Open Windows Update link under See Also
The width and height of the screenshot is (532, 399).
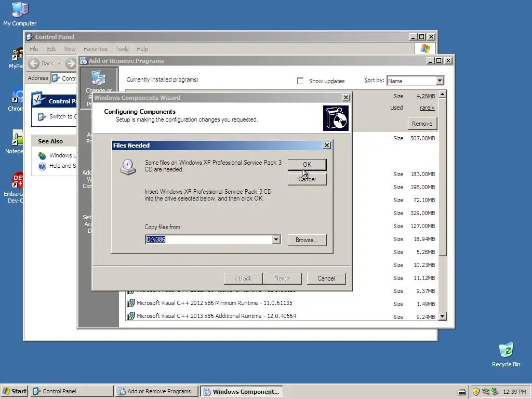[x=63, y=155]
